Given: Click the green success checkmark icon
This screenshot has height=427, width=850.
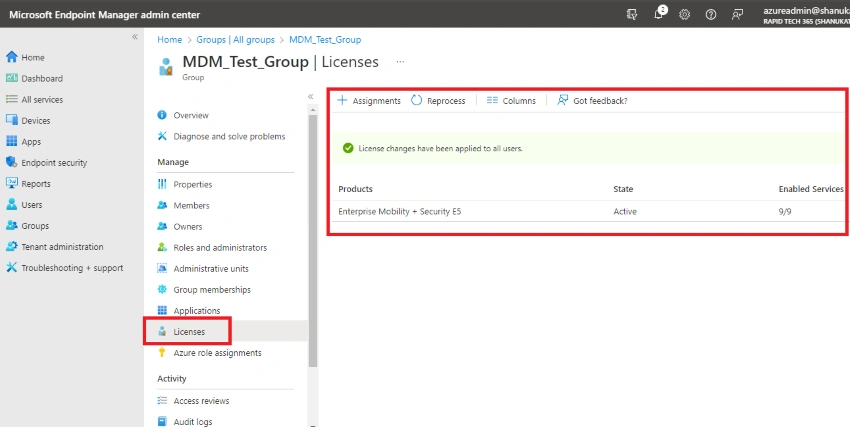Looking at the screenshot, I should [x=348, y=148].
